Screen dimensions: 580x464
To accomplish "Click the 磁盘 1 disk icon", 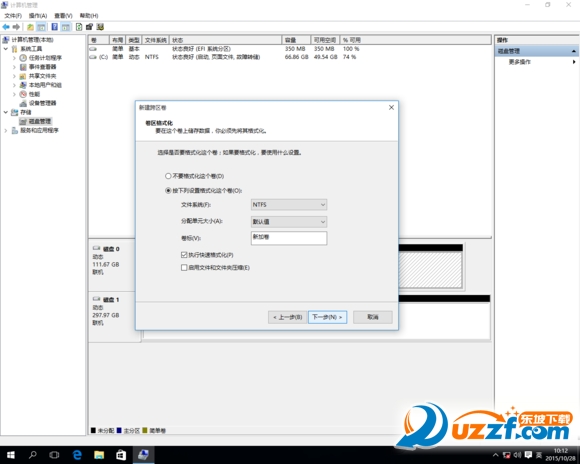I will pos(97,299).
